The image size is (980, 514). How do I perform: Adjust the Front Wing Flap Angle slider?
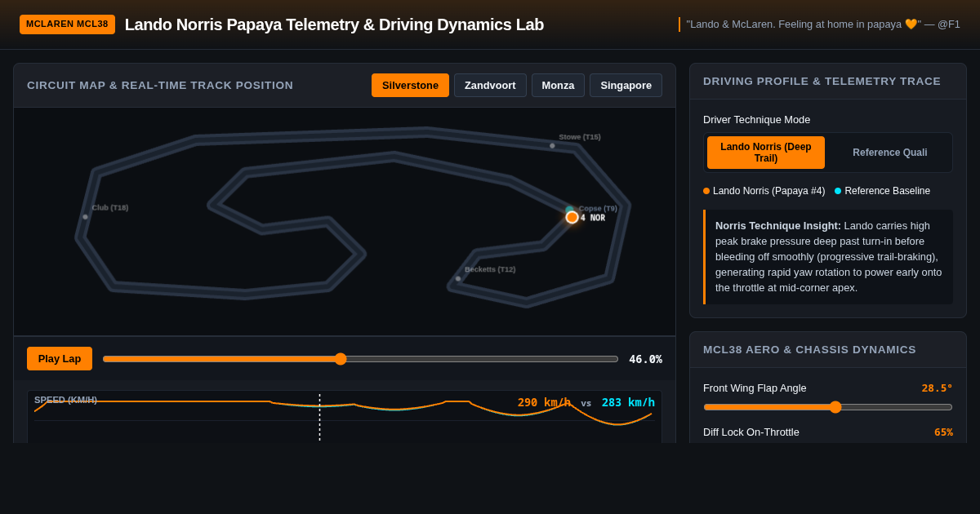coord(828,407)
